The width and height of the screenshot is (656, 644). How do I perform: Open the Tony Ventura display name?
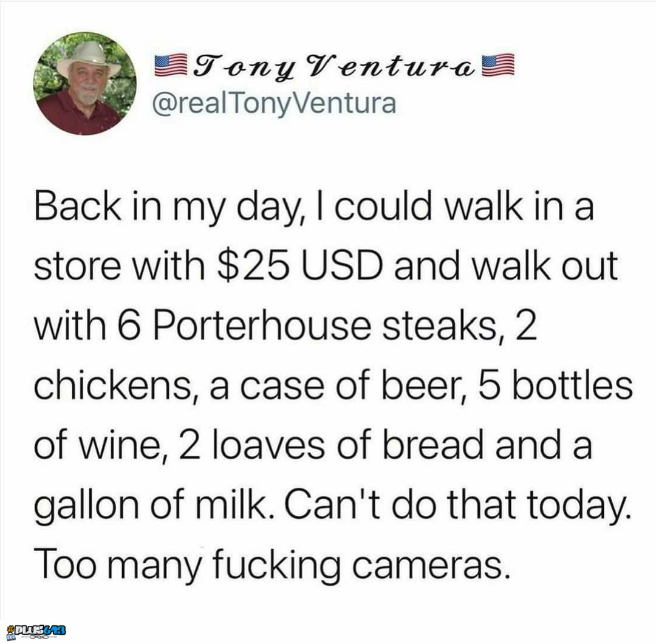(x=334, y=67)
